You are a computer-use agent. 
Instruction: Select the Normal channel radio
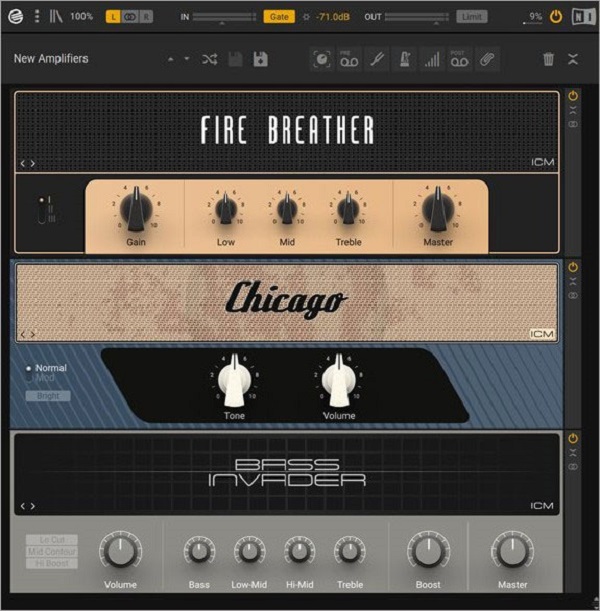pyautogui.click(x=46, y=368)
